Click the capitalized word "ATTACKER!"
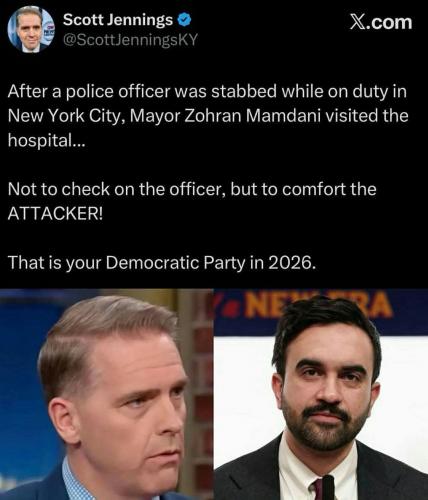428x500 pixels. coord(56,213)
